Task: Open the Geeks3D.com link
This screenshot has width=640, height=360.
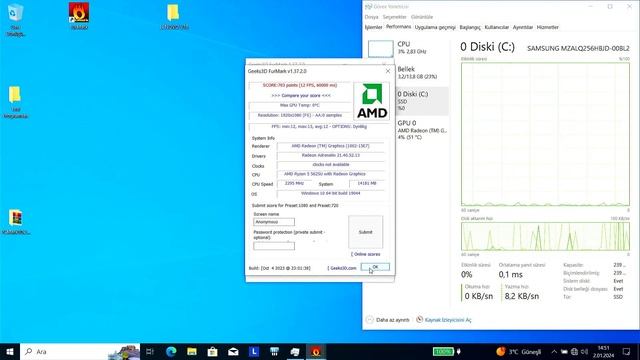Action: 342,268
